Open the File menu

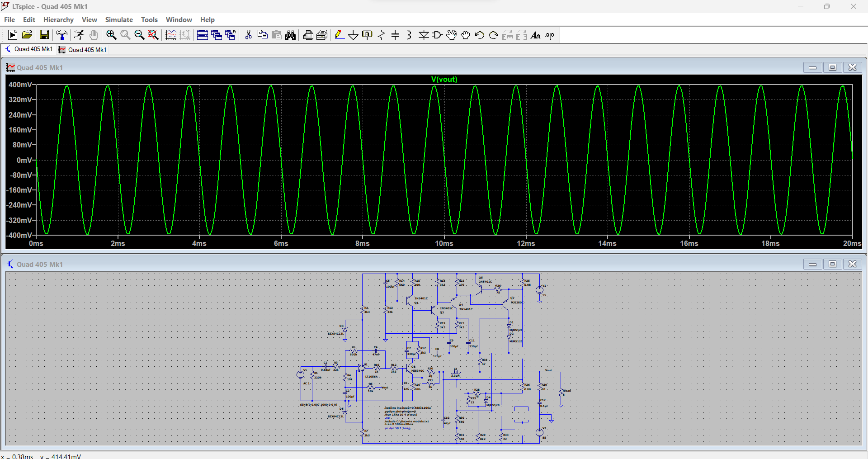pos(9,20)
